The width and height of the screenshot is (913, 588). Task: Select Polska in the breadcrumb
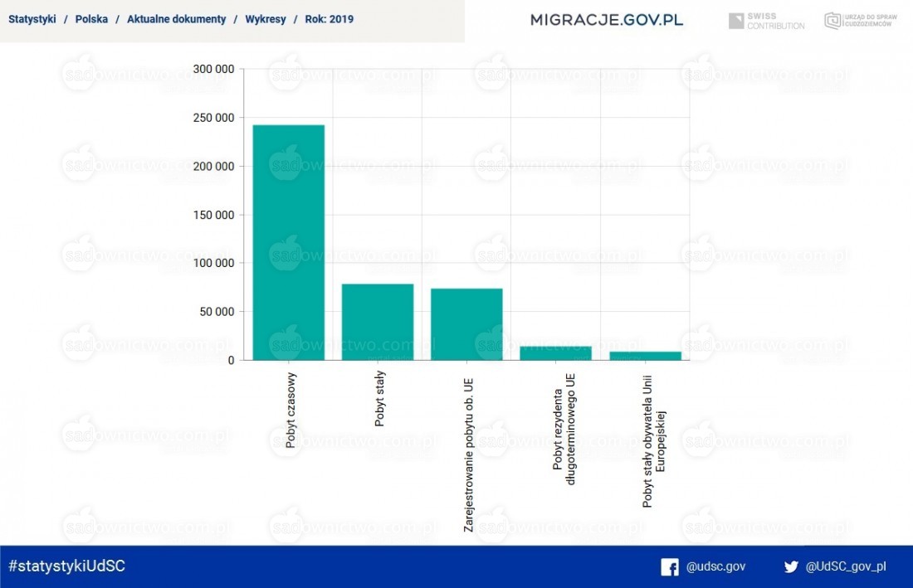pos(91,19)
